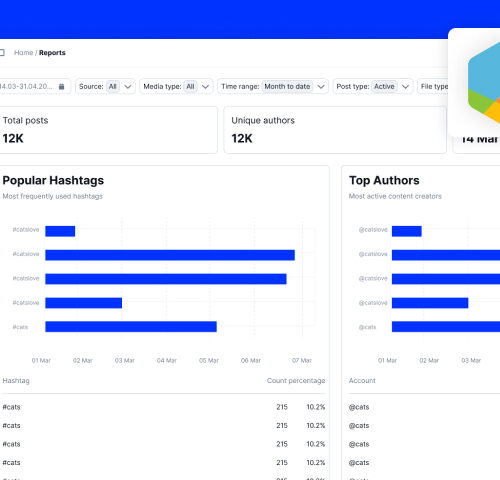Select the shortest bar in Top Authors chart
This screenshot has height=480, width=500.
[x=407, y=231]
